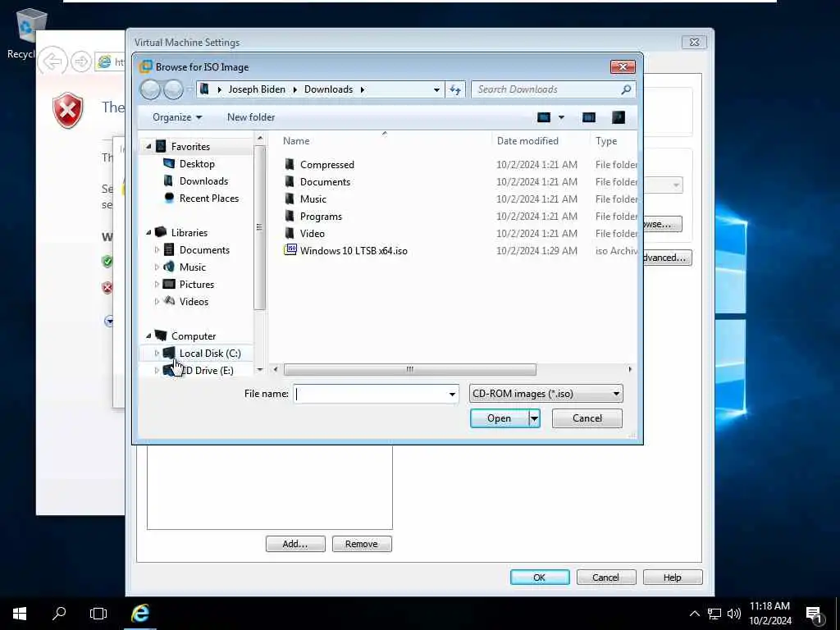Select Downloads under Favorites
Screen dimensions: 840x630
tap(203, 181)
